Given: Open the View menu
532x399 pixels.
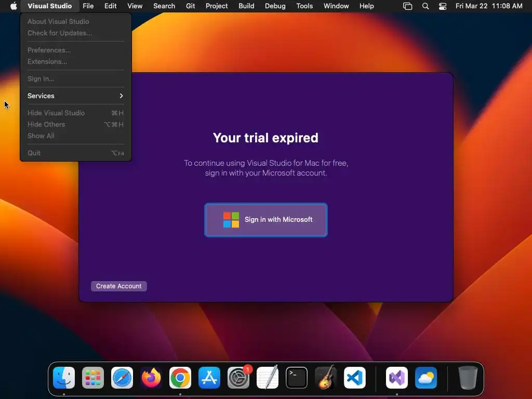Looking at the screenshot, I should click(x=135, y=6).
